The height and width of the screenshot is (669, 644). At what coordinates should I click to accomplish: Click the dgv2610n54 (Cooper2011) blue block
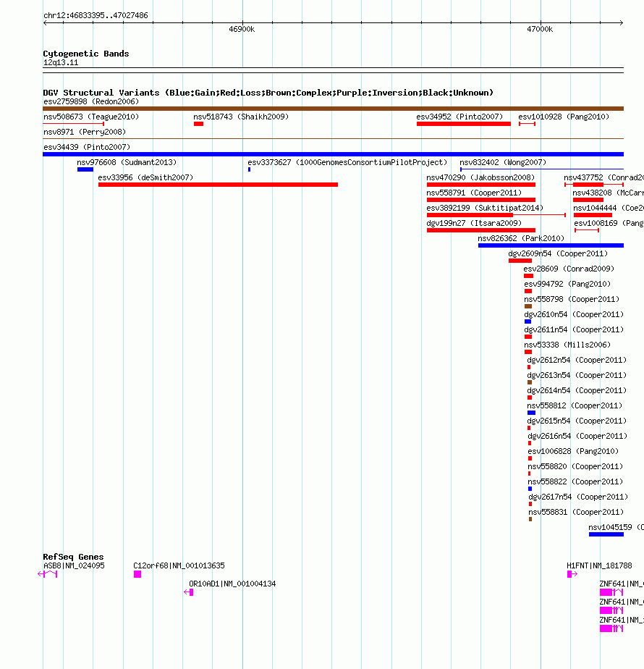528,321
